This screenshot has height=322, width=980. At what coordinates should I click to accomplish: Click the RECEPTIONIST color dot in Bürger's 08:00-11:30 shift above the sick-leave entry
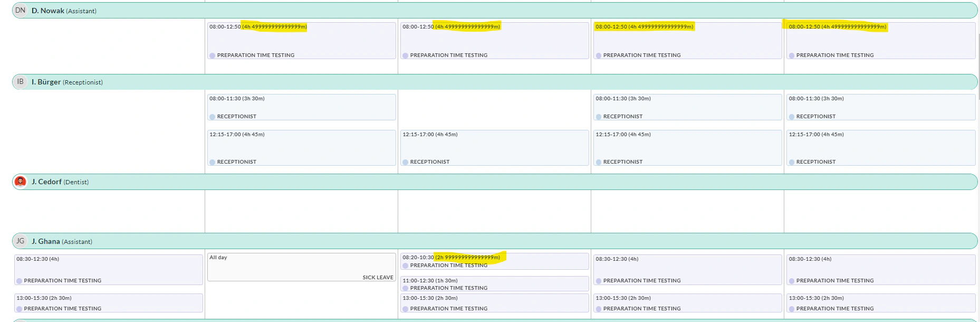[213, 117]
